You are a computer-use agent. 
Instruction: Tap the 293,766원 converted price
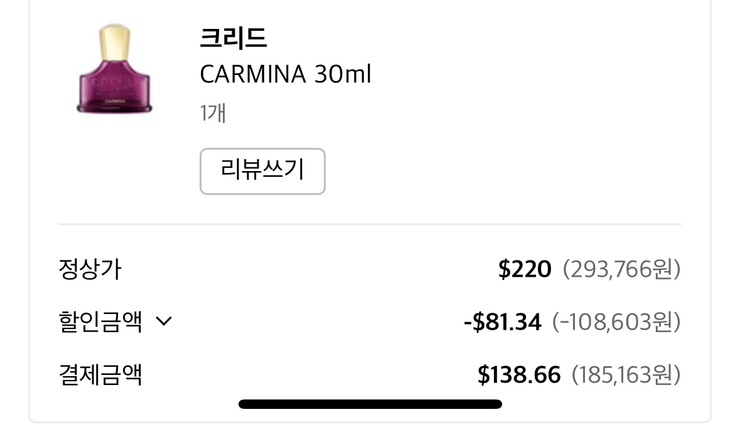pyautogui.click(x=621, y=269)
